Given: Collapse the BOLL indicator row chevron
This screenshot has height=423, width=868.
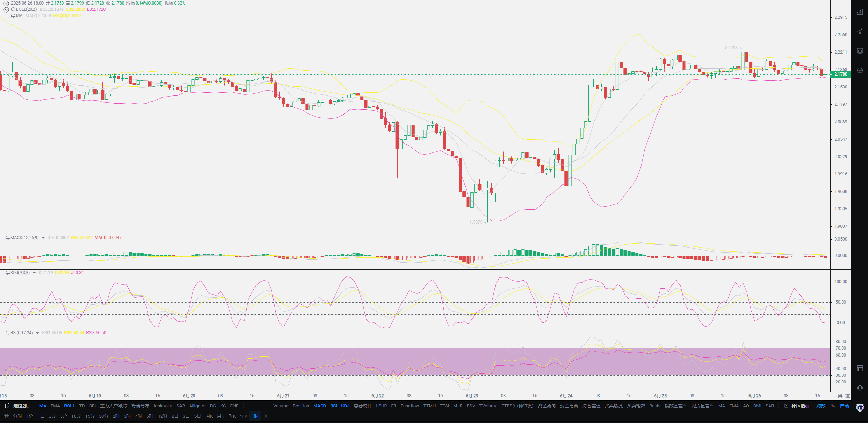Looking at the screenshot, I should point(6,9).
